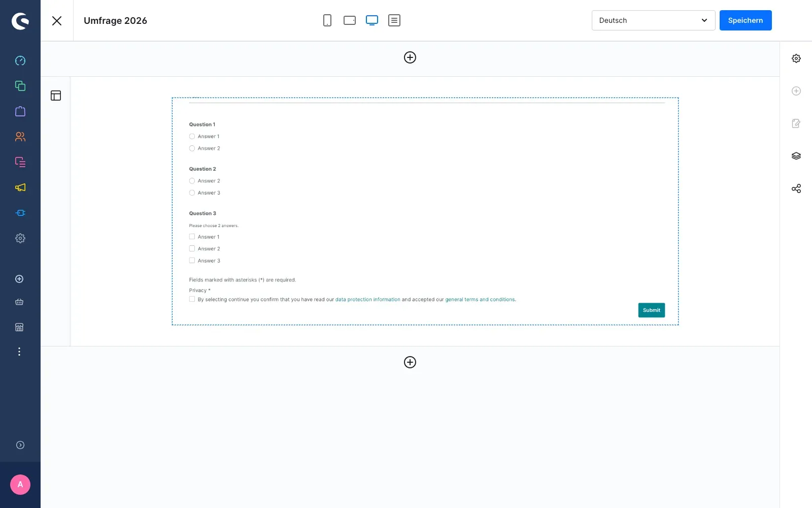Viewport: 812px width, 508px height.
Task: Click the Question 1 heading
Action: 202,124
